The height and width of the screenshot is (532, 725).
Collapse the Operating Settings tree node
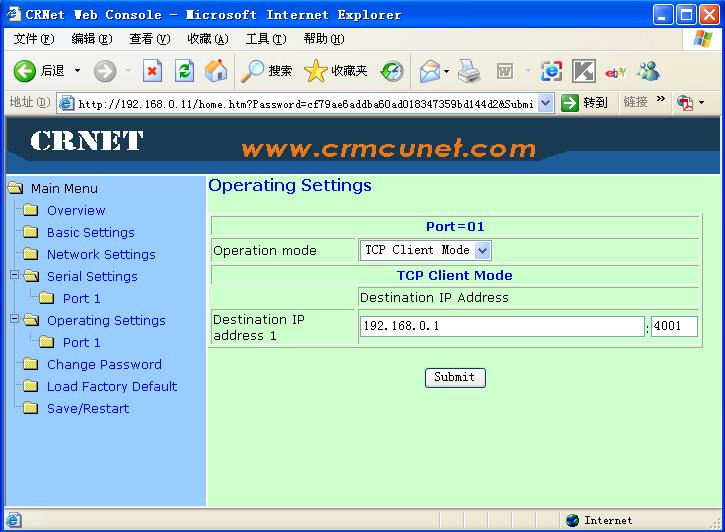(15, 319)
